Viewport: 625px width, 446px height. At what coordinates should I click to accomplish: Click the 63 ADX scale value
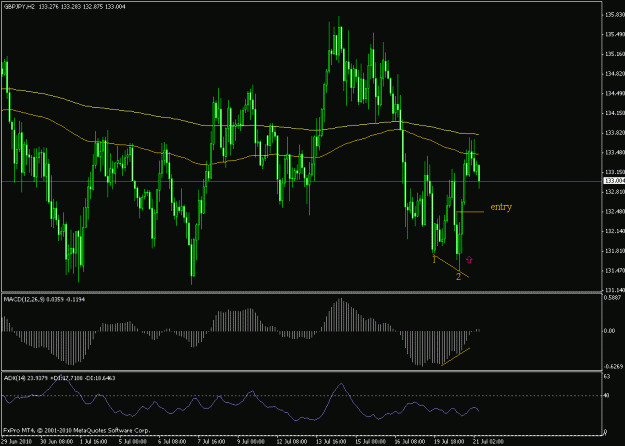coord(607,376)
